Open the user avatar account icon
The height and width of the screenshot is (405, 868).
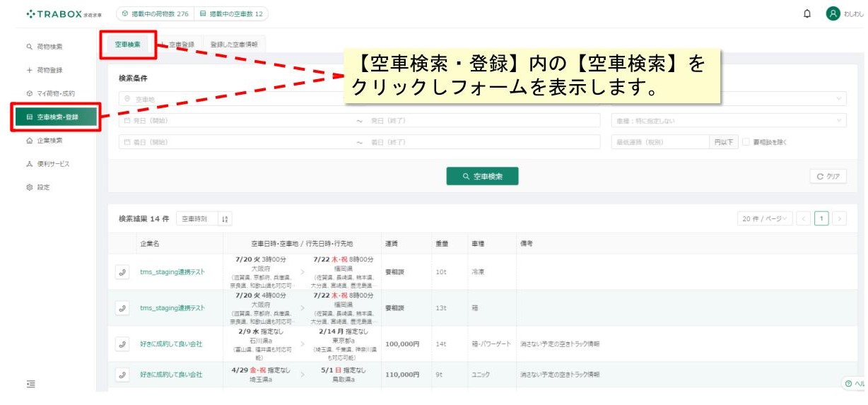point(833,13)
